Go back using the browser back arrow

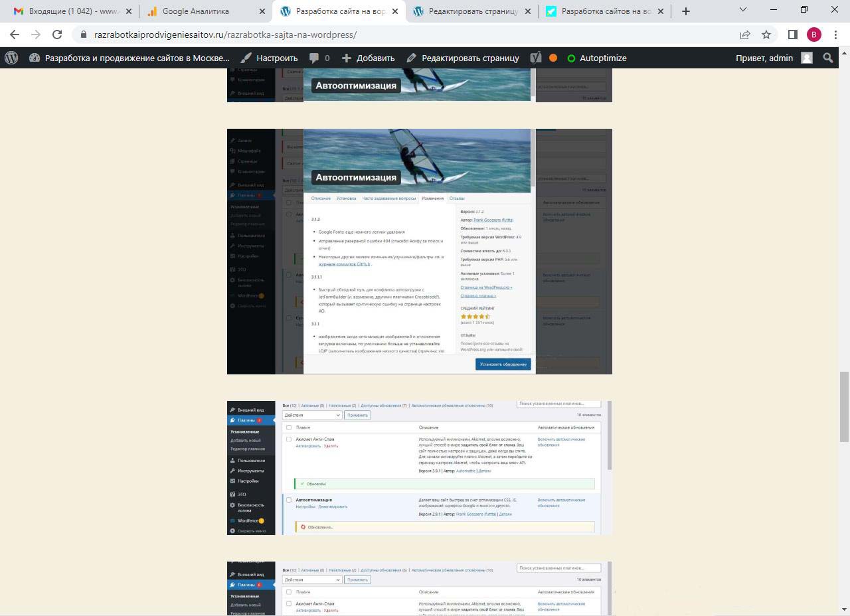(x=15, y=35)
